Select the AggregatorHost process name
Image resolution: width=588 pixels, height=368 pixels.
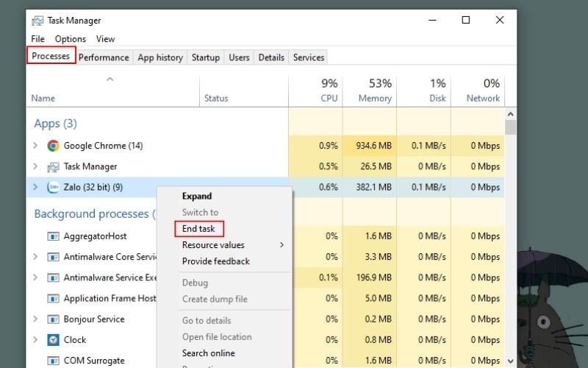pos(96,236)
